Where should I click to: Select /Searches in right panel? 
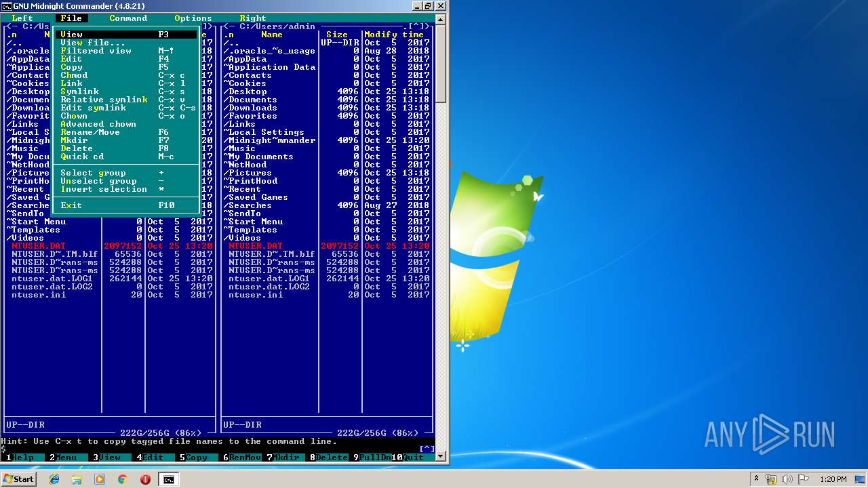(x=326, y=205)
